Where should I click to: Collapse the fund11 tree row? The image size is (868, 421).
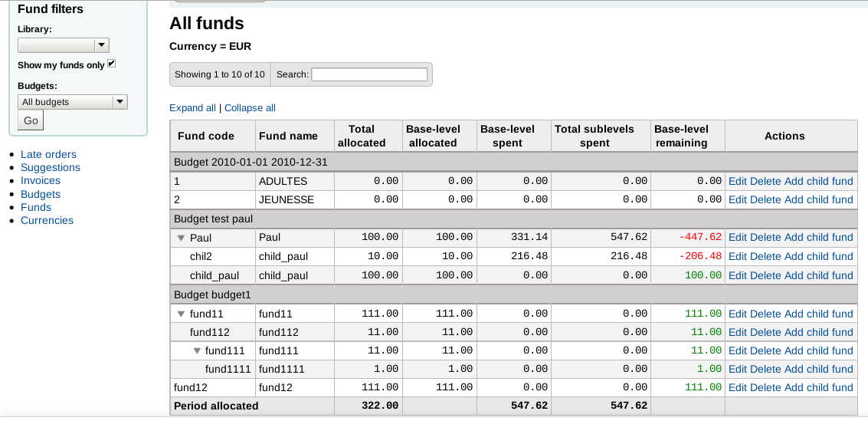pos(182,314)
